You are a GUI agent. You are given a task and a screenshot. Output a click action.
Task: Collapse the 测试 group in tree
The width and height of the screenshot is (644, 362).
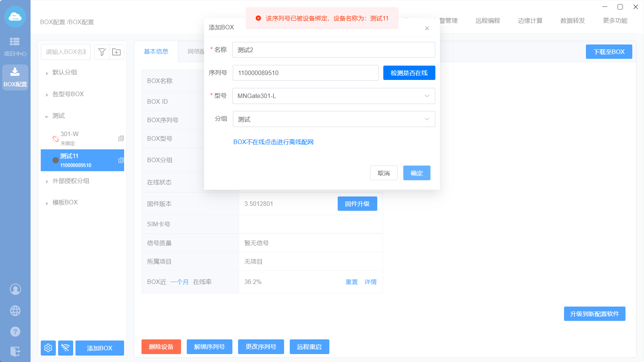click(x=47, y=117)
